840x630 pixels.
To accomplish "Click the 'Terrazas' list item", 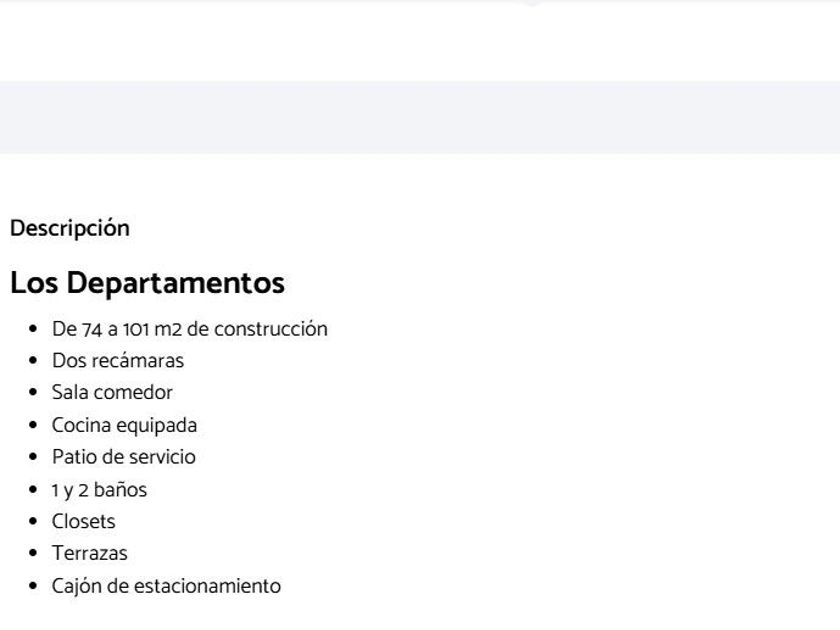I will click(90, 553).
